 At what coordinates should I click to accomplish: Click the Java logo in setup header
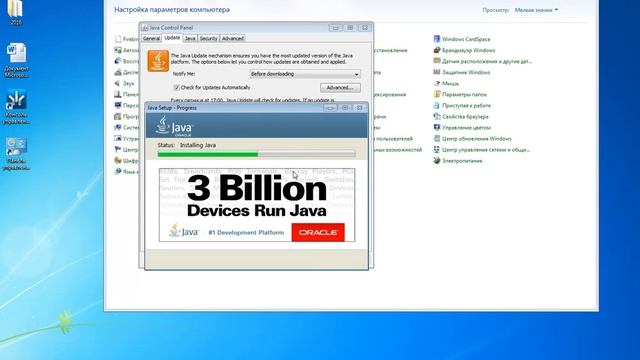click(174, 126)
